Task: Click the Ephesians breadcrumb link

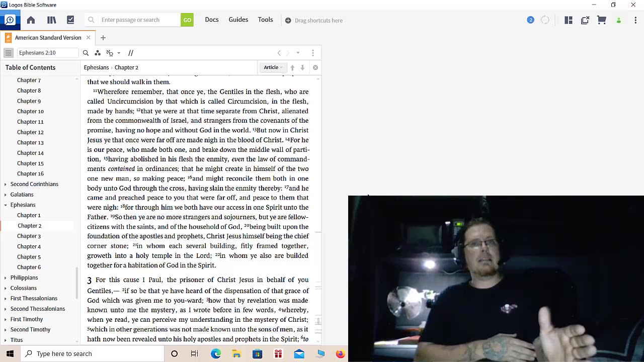Action: click(96, 67)
